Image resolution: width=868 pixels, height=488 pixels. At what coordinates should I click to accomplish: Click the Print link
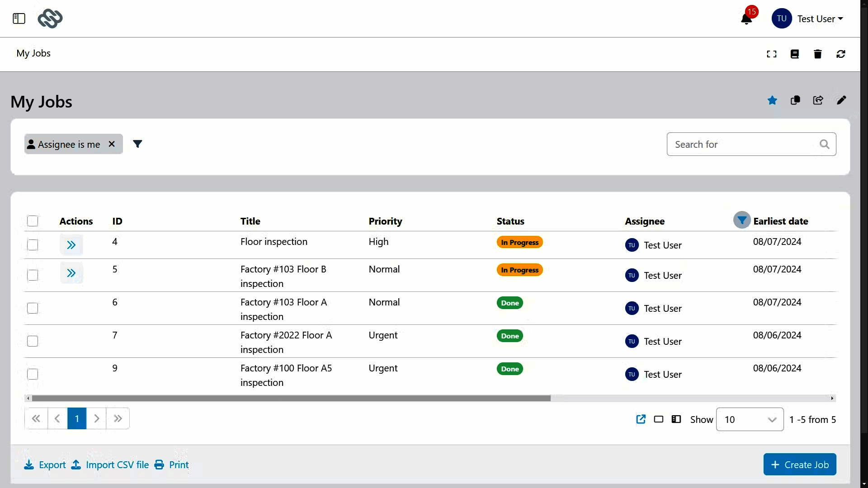[172, 465]
